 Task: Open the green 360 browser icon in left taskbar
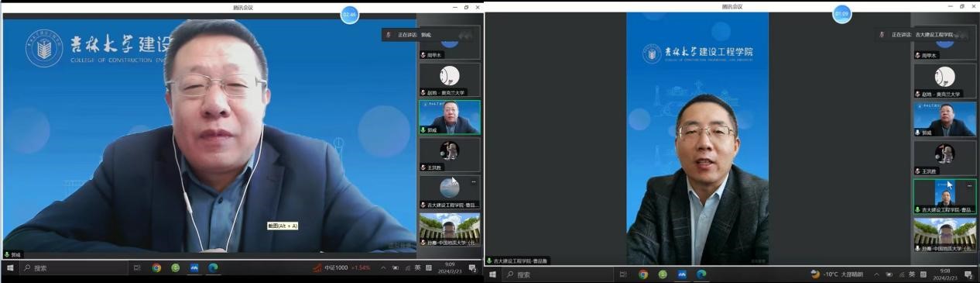tap(176, 267)
